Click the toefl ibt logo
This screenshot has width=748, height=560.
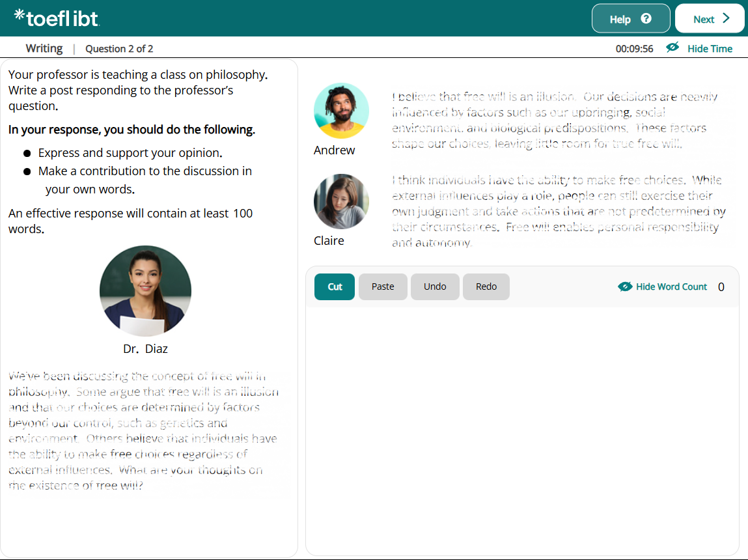point(57,18)
